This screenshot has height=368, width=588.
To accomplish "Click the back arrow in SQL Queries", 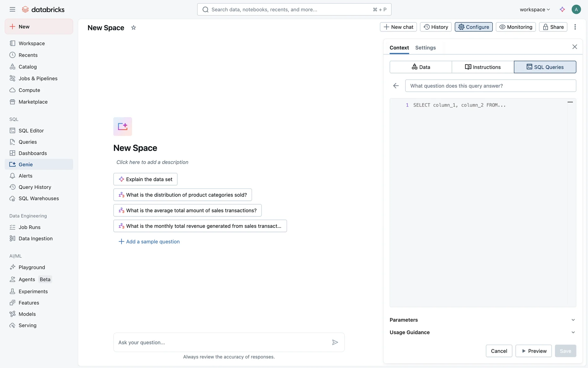I will 396,86.
